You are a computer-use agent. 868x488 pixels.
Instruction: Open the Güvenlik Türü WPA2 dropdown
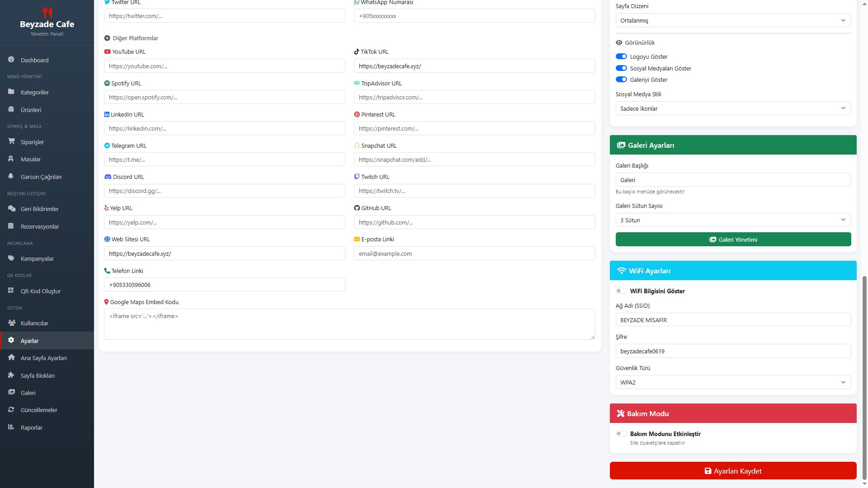[x=733, y=382]
